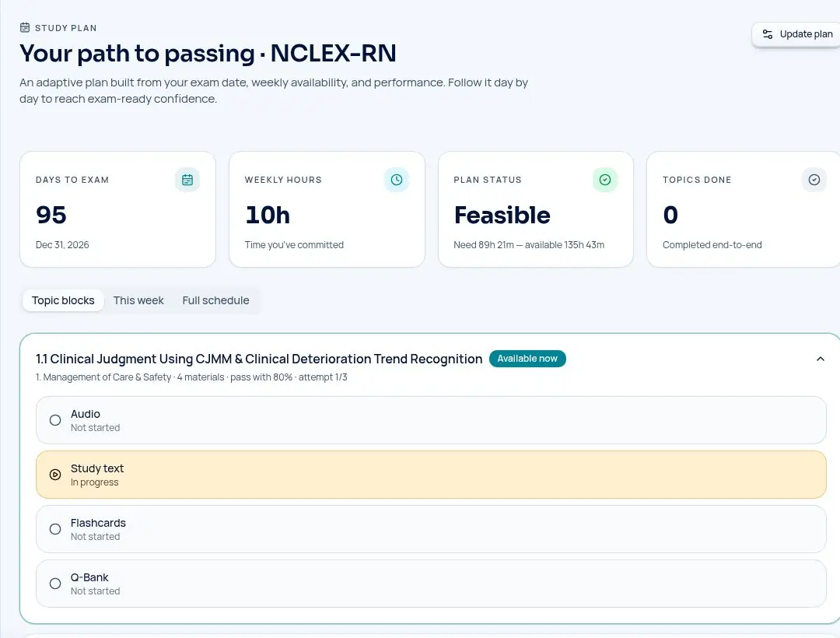The height and width of the screenshot is (638, 840).
Task: Click the 1.1 Clinical Judgment topic title
Action: point(259,359)
